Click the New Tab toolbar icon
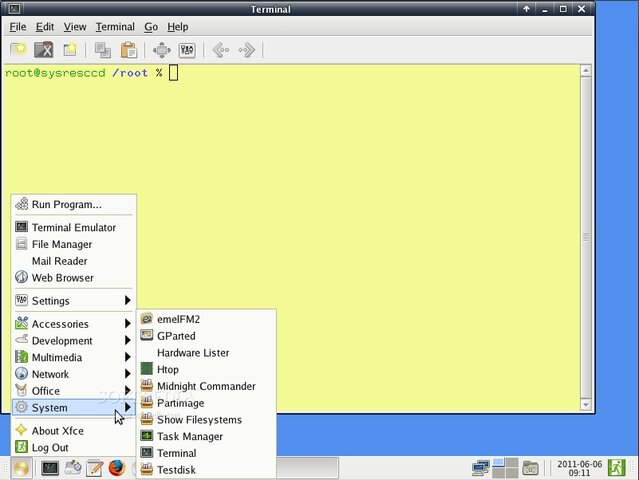The width and height of the screenshot is (639, 480). pyautogui.click(x=18, y=50)
